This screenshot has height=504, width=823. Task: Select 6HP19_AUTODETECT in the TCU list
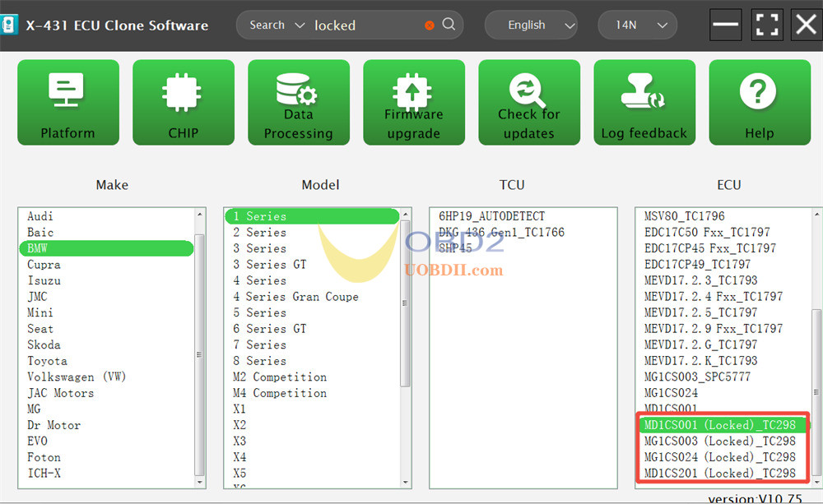tap(492, 216)
